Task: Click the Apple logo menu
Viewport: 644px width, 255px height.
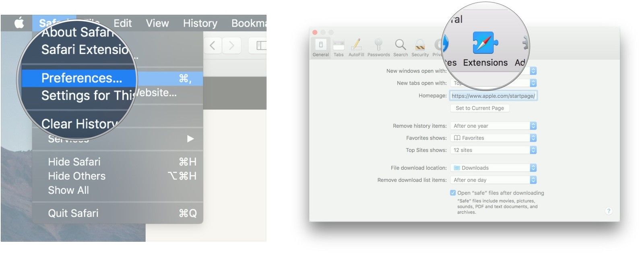Action: (x=19, y=23)
